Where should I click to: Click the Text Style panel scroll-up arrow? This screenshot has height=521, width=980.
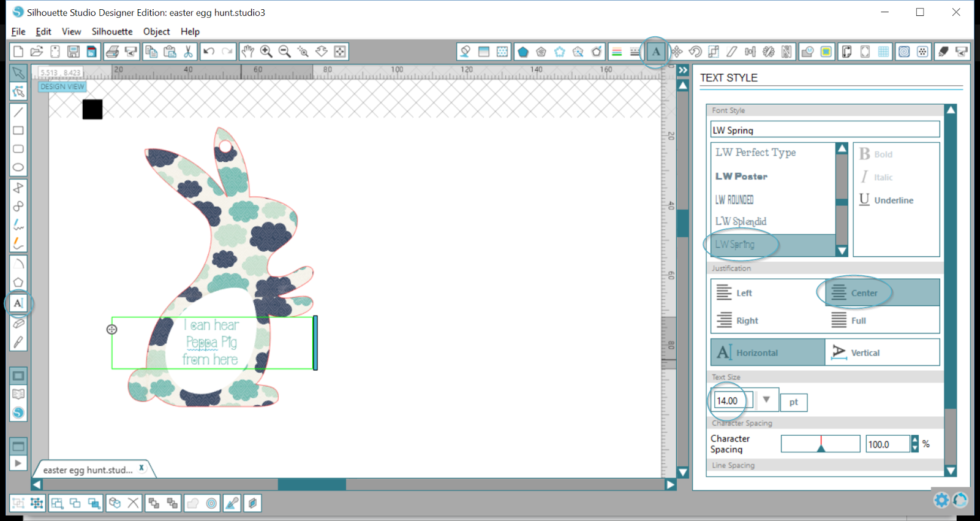point(951,110)
